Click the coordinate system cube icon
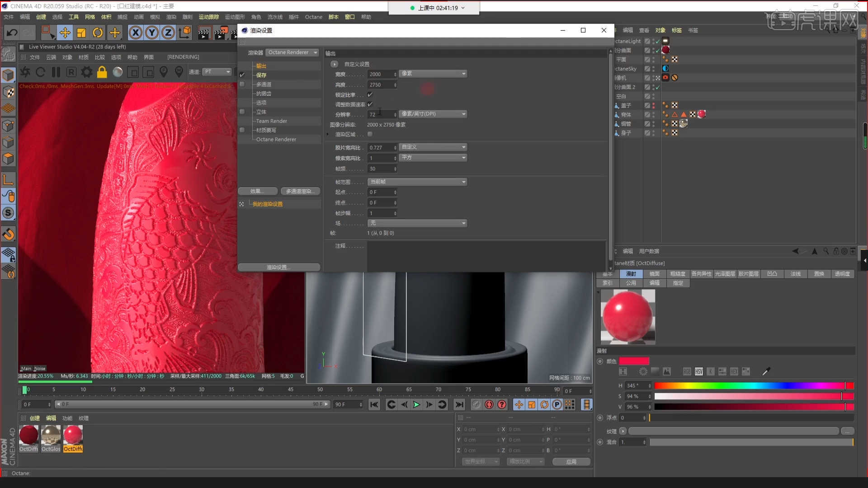The width and height of the screenshot is (868, 488). tap(185, 33)
